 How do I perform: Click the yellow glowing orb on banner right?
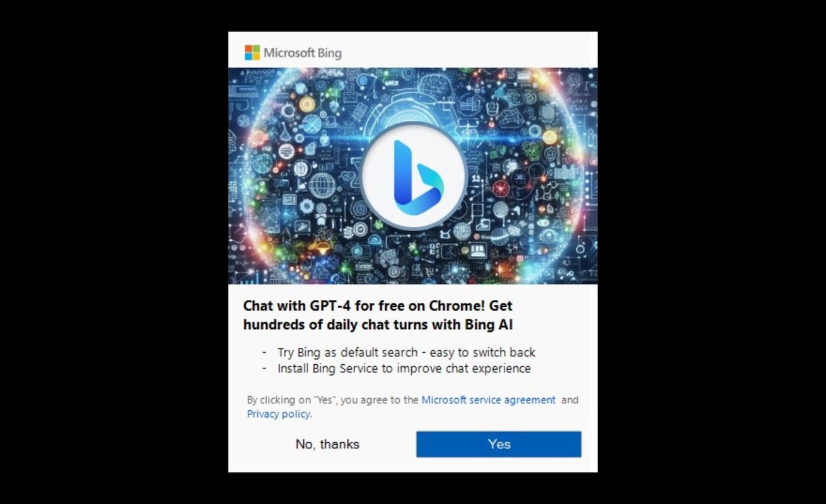pyautogui.click(x=550, y=137)
